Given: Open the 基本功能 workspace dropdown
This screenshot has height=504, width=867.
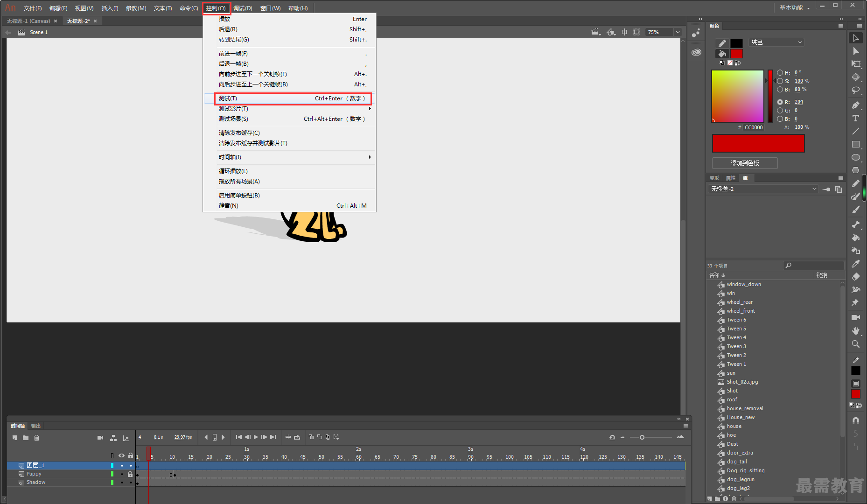Looking at the screenshot, I should tap(795, 8).
